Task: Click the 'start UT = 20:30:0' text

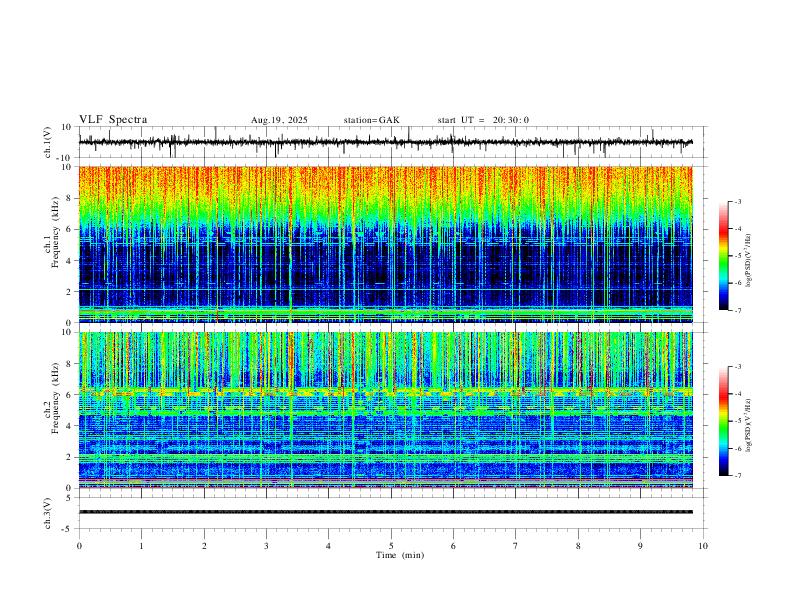Action: (x=483, y=120)
